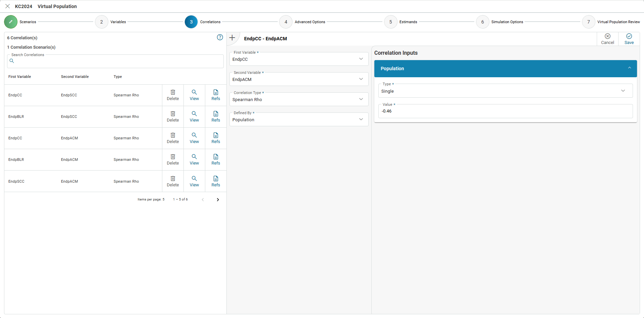Select the EndpSCC first variable cell

click(x=16, y=181)
